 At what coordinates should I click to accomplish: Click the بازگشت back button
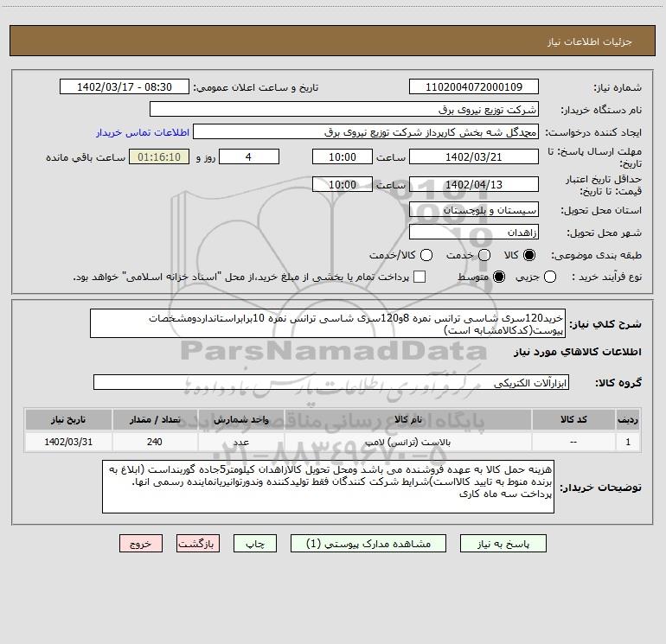click(198, 544)
